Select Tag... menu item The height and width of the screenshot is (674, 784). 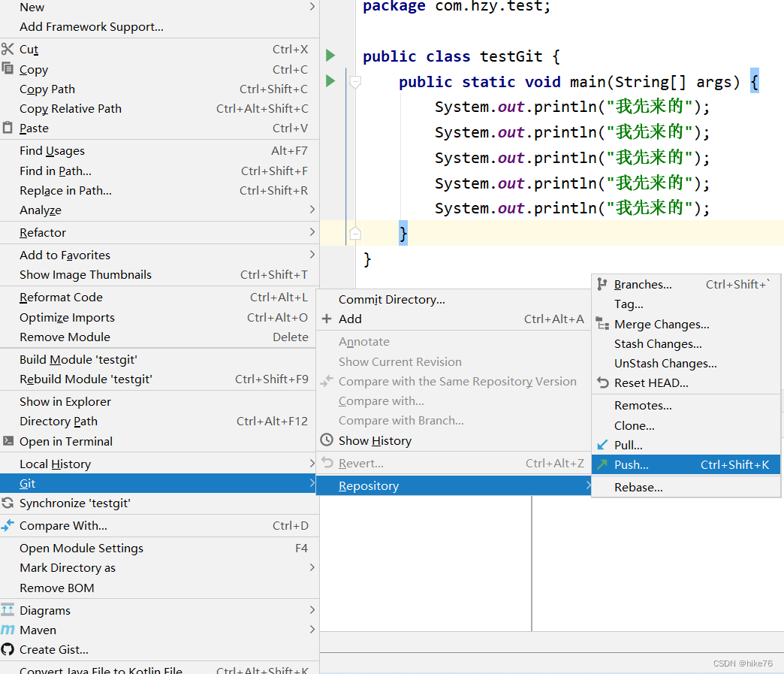coord(686,304)
